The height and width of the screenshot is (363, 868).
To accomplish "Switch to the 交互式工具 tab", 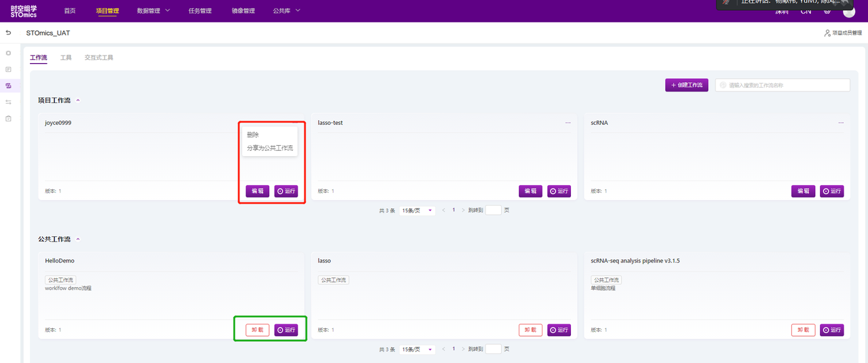I will [99, 58].
